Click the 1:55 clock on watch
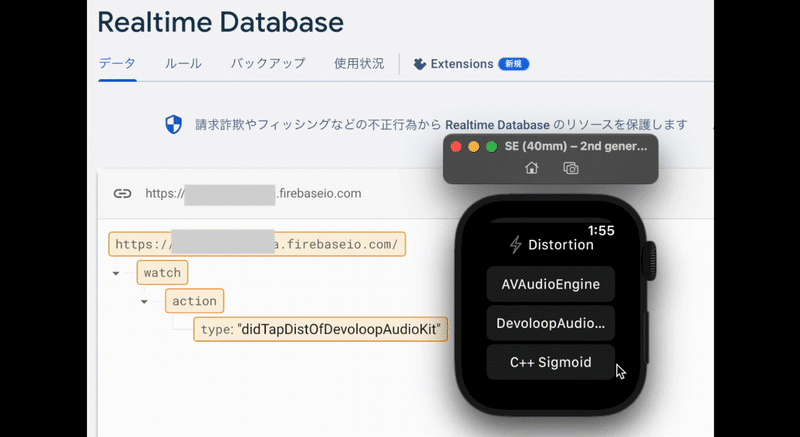800x437 pixels. [601, 230]
